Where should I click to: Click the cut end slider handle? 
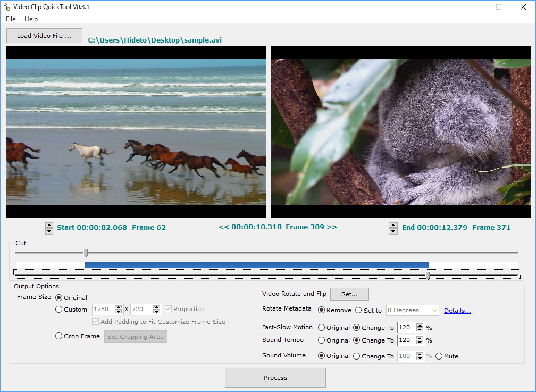pyautogui.click(x=429, y=274)
